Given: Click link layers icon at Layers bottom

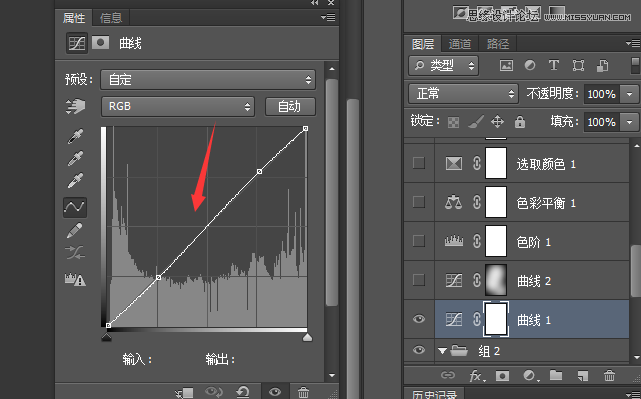Looking at the screenshot, I should [448, 375].
